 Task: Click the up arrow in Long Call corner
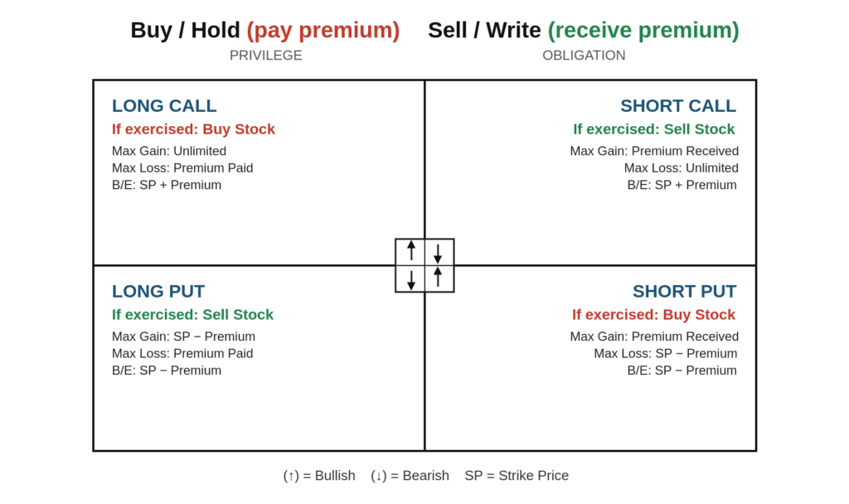411,250
